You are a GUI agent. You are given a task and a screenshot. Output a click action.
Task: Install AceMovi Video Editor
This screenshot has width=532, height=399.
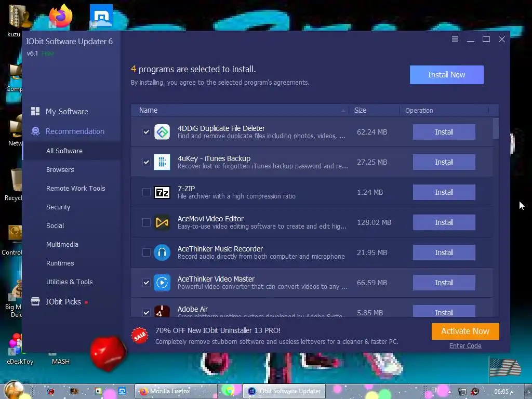coord(444,222)
